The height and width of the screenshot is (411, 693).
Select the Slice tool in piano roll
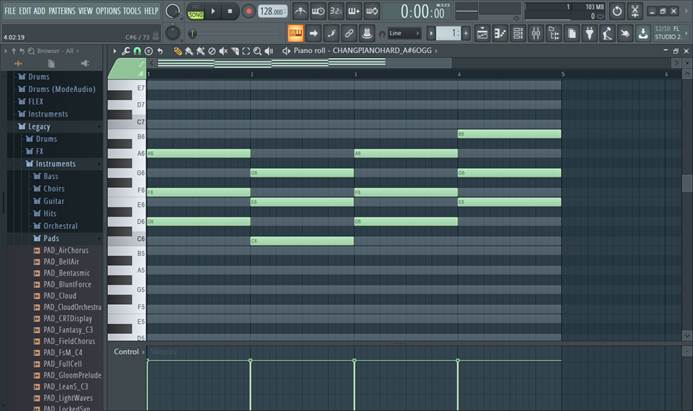point(235,51)
